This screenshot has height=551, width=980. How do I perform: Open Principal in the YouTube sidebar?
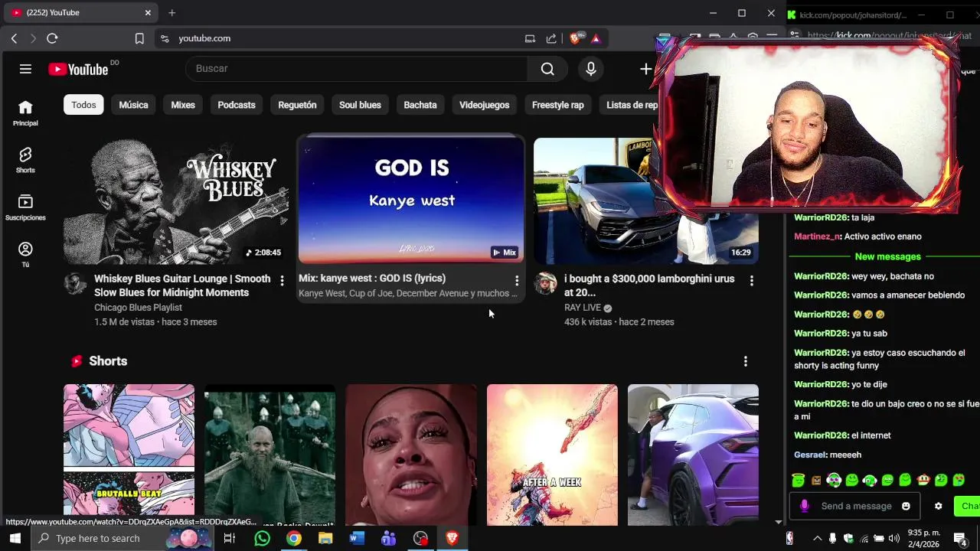click(25, 113)
